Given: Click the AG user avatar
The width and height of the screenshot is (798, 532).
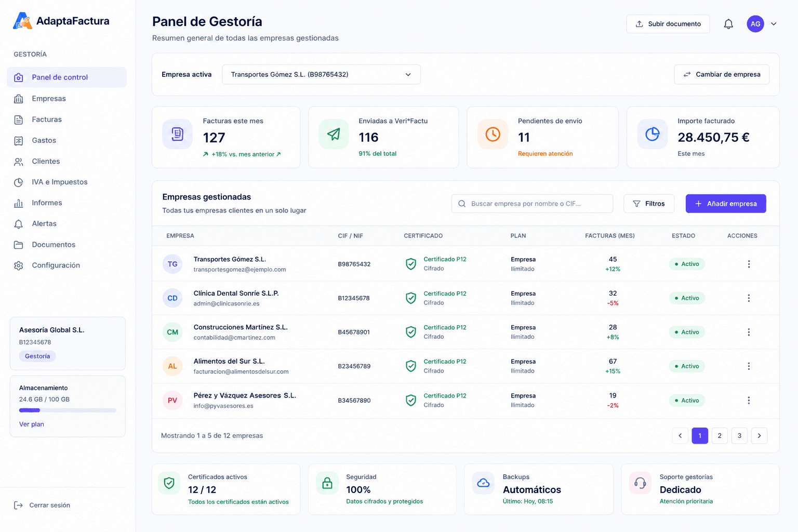Looking at the screenshot, I should point(755,24).
